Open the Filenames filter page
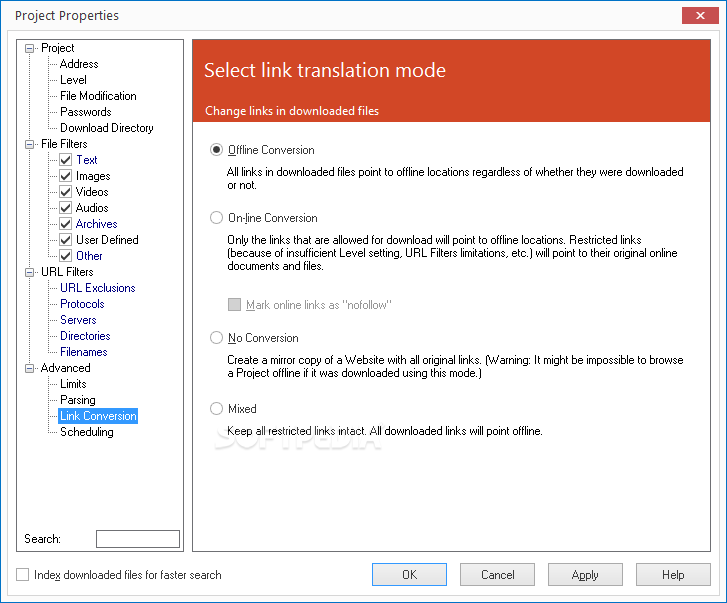The height and width of the screenshot is (603, 727). (x=83, y=352)
